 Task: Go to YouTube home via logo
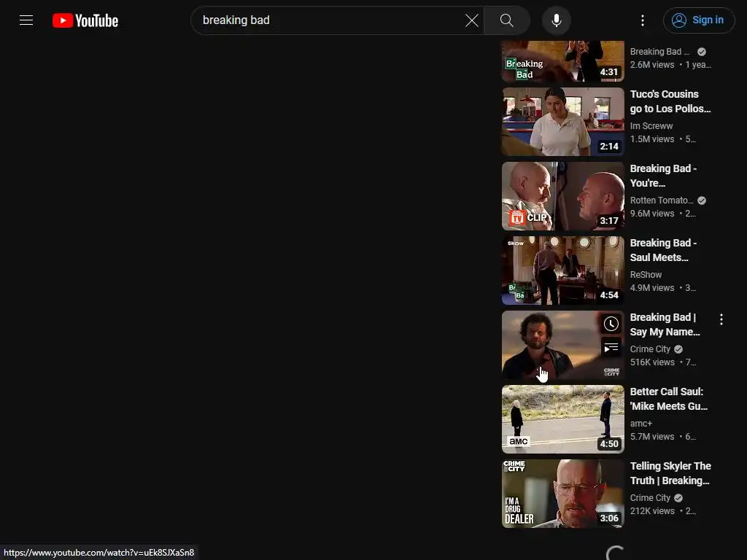[85, 20]
